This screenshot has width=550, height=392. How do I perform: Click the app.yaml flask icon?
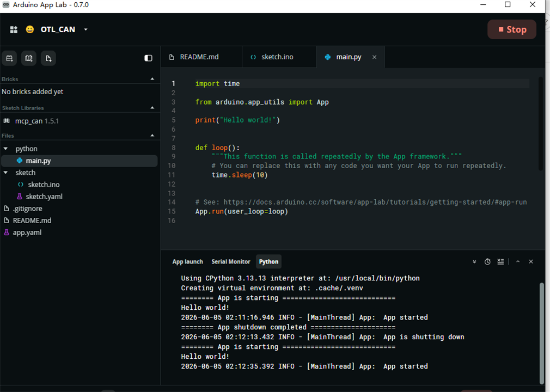(7, 232)
